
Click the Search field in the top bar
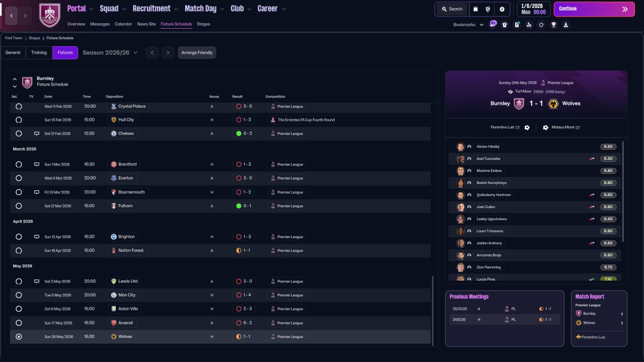451,9
